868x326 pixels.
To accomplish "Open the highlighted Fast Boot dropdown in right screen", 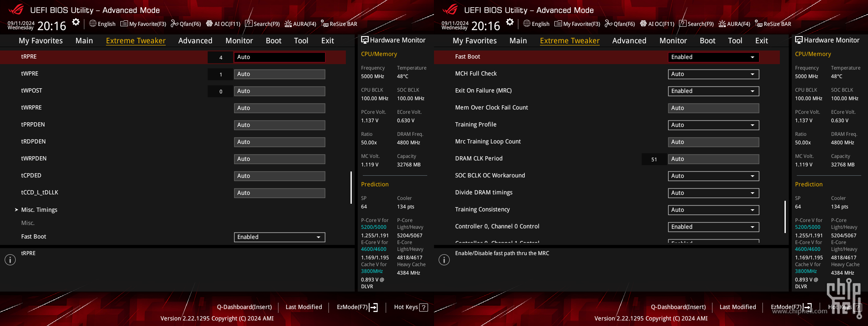I will [714, 57].
